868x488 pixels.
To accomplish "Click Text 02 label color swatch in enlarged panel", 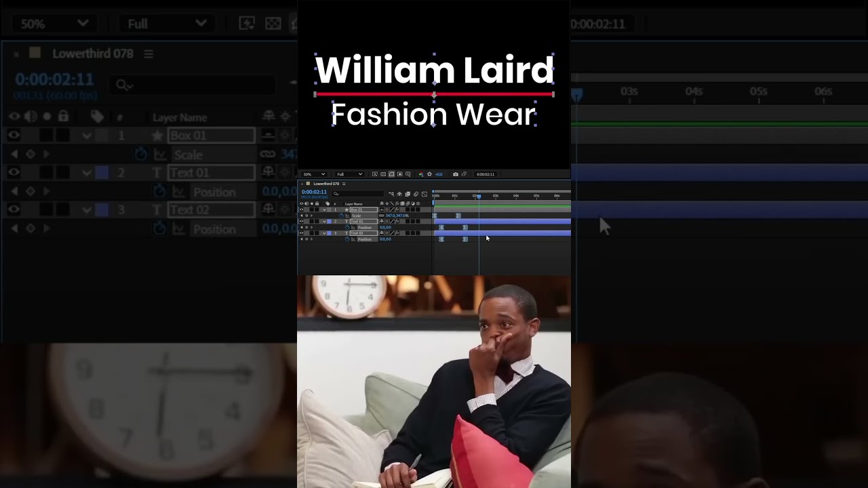I will [x=101, y=210].
